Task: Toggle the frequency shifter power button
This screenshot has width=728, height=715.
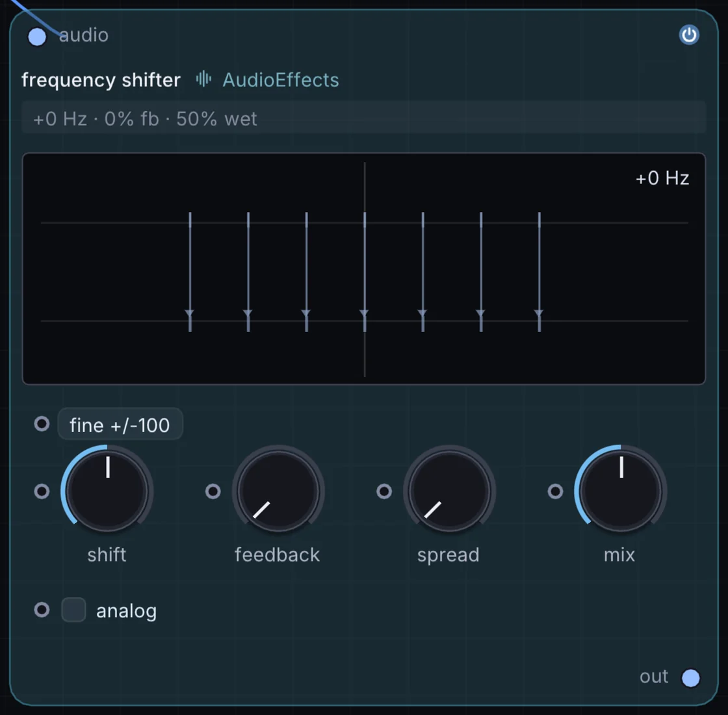Action: tap(689, 35)
